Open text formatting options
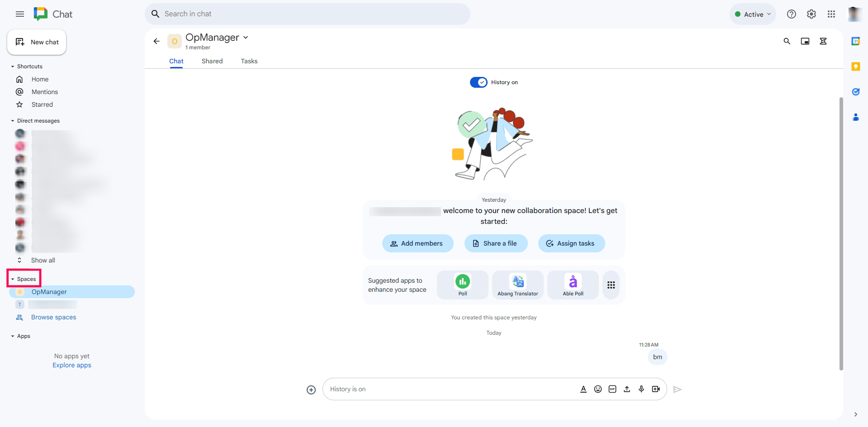868x427 pixels. click(583, 389)
